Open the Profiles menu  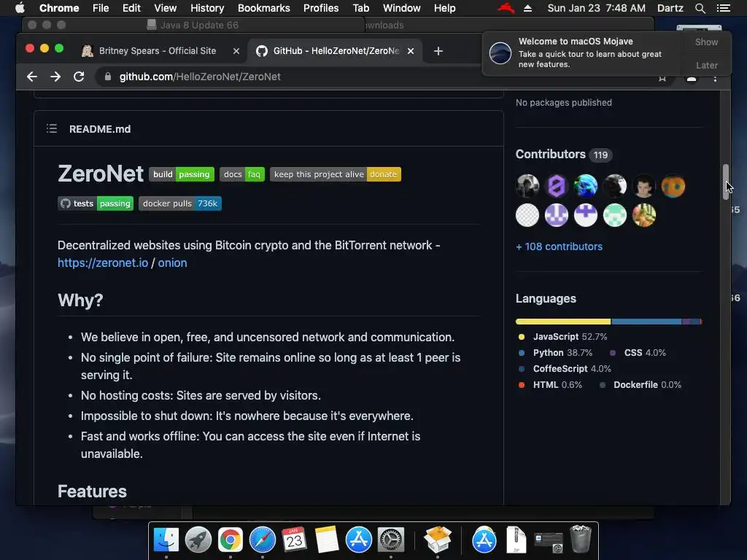coord(321,8)
